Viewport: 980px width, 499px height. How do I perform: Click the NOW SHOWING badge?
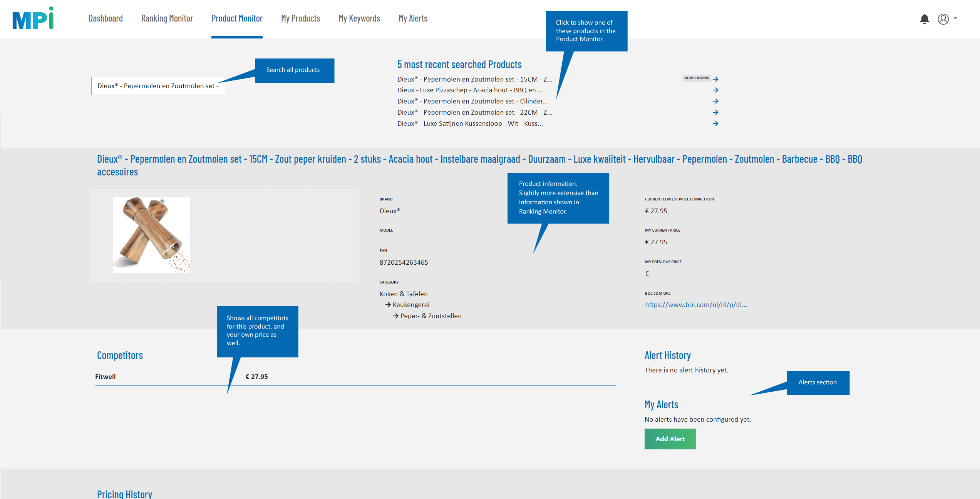click(x=697, y=78)
